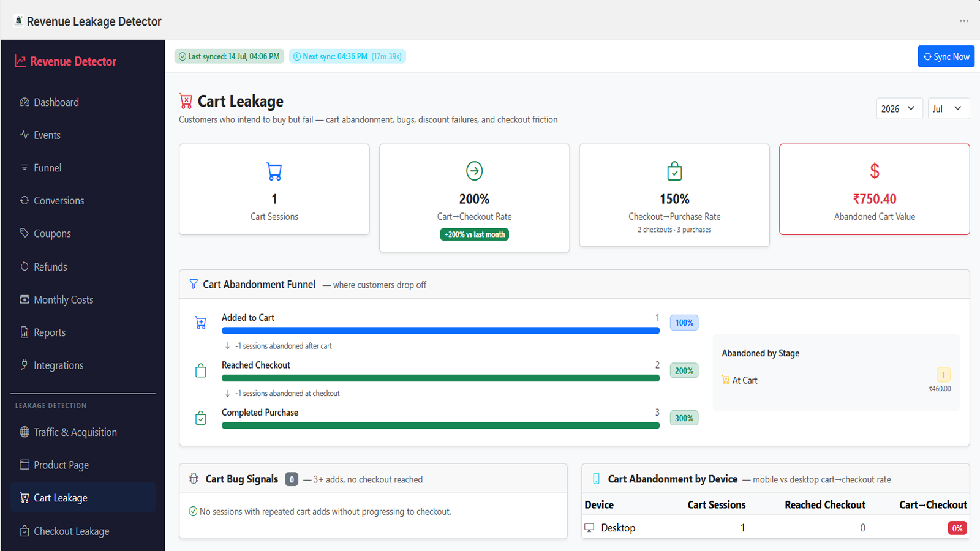Open Monthly Costs in the sidebar

83,299
